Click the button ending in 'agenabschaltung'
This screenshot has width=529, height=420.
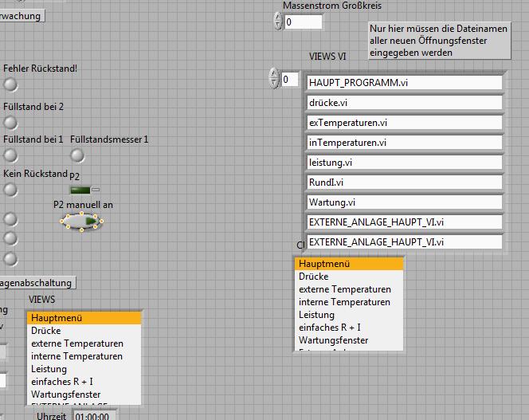coord(37,283)
